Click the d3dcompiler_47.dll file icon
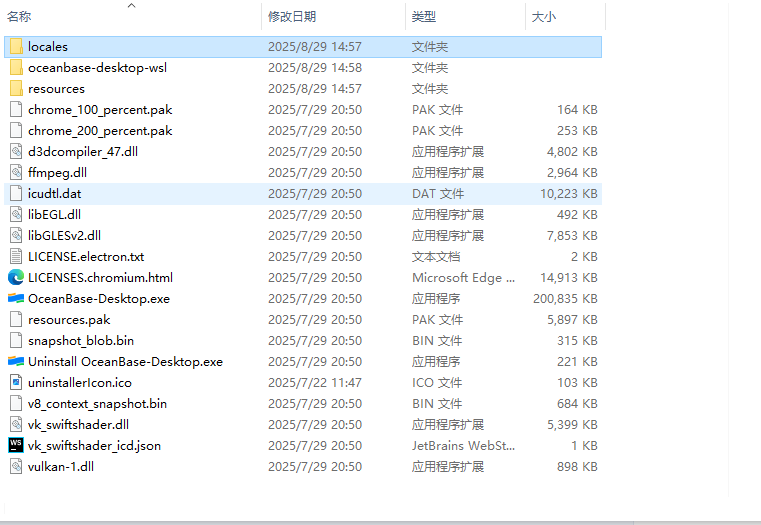Screen dimensions: 761x525 click(x=16, y=151)
